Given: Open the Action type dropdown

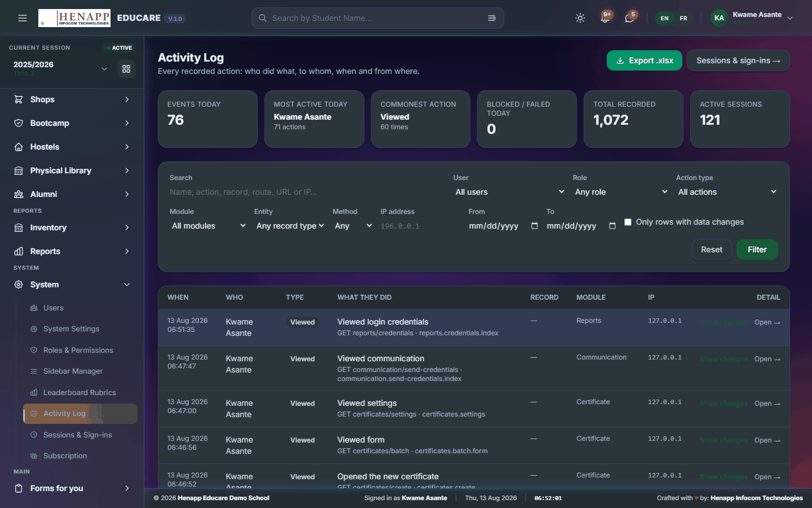Looking at the screenshot, I should pyautogui.click(x=727, y=192).
